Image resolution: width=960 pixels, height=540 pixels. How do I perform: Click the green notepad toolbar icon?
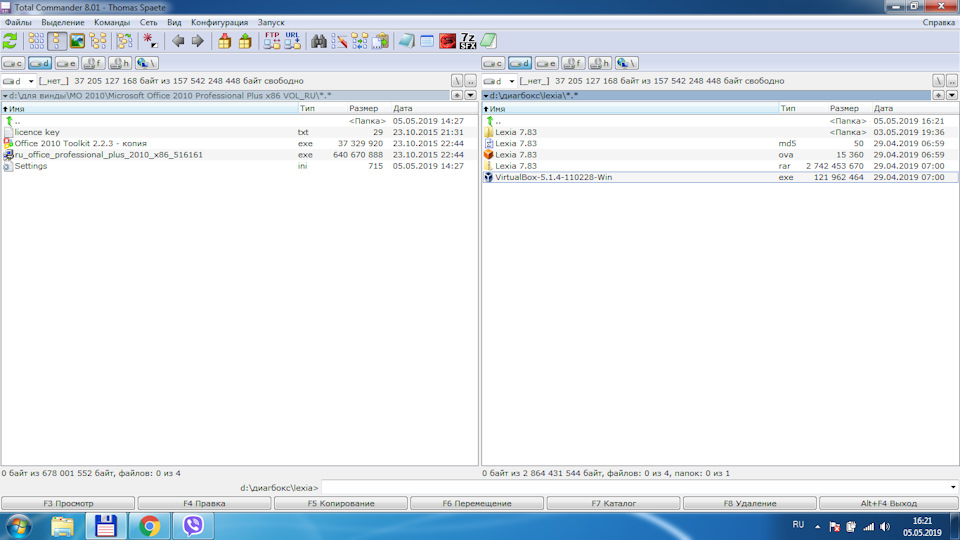coord(488,41)
